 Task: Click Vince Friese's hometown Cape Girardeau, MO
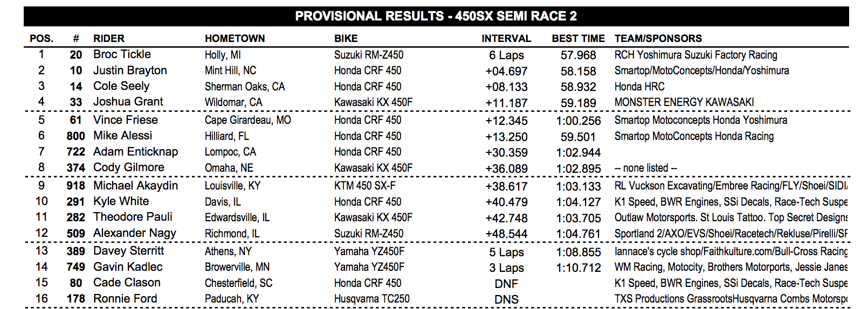click(x=247, y=120)
